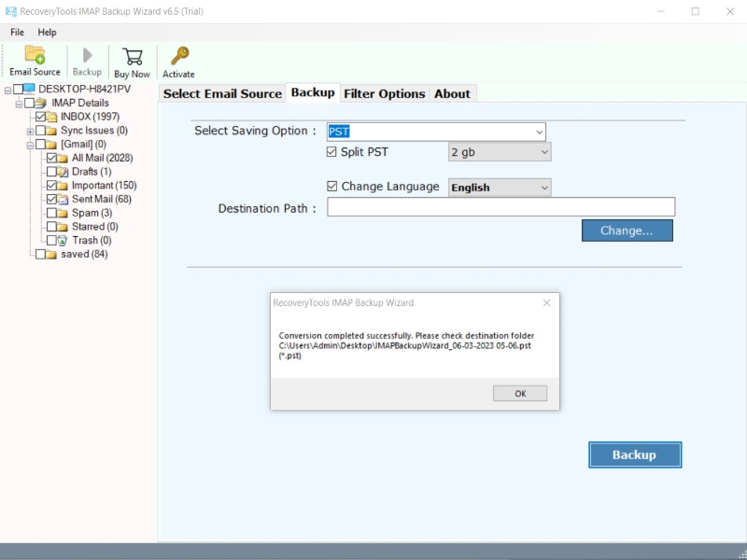Click the saved folder icon
Viewport: 747px width, 560px height.
coord(52,254)
